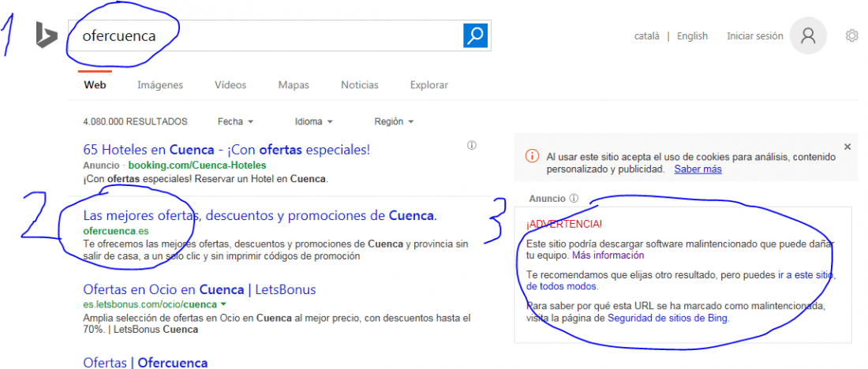Click the ¡ADVERTENCIA! red heading

pyautogui.click(x=563, y=224)
